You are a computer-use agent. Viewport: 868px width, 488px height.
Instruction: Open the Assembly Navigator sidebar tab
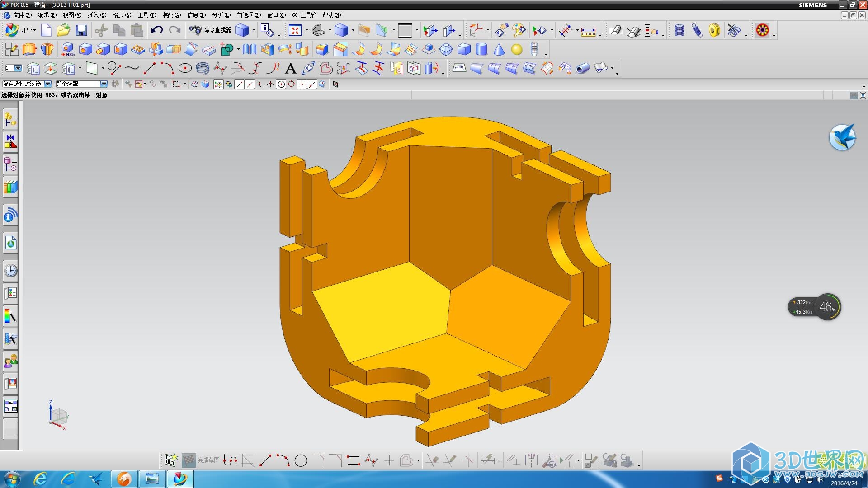tap(10, 119)
